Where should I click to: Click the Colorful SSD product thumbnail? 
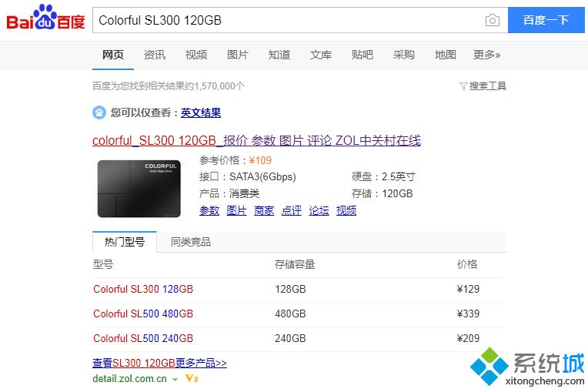(x=139, y=189)
